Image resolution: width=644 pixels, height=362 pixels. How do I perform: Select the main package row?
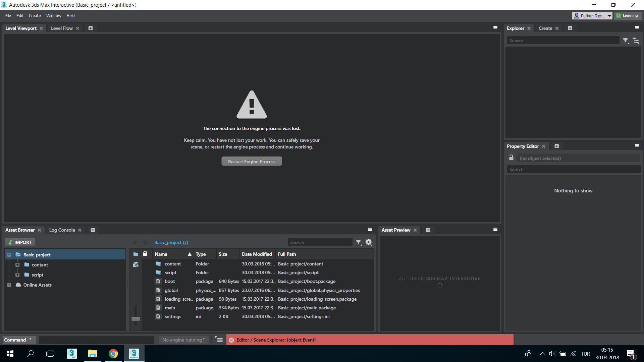tap(263, 308)
